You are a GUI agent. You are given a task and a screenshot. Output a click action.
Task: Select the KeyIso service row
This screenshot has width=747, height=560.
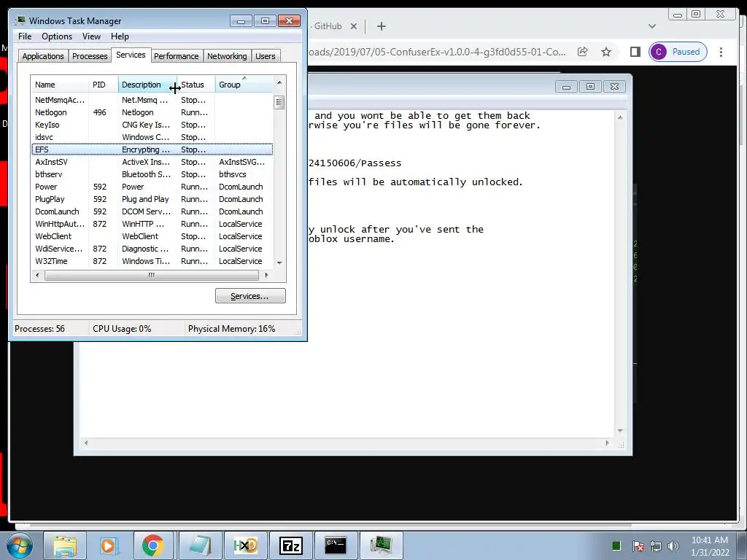point(152,125)
